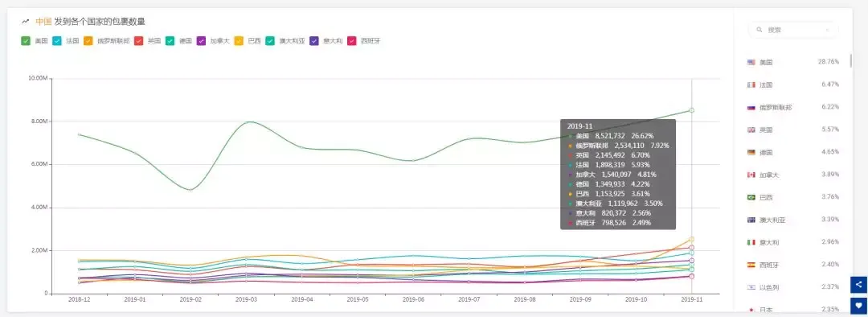Click the 2019-06 x-axis label
The image size is (868, 317).
pos(413,299)
